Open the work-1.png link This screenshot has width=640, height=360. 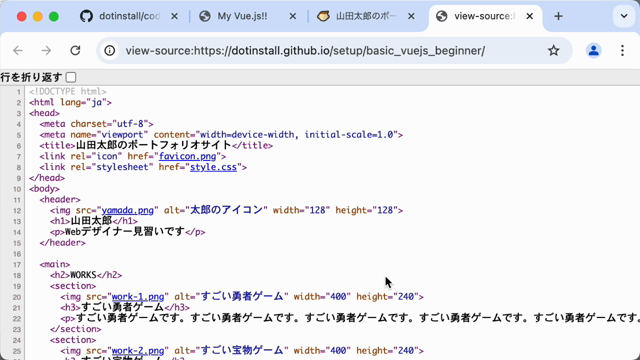point(138,297)
